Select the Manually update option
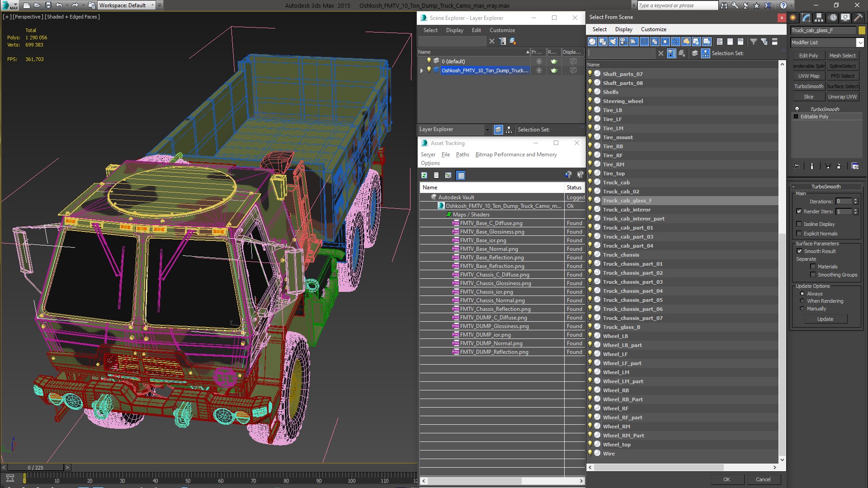Screen dimensions: 868x488 [x=802, y=309]
